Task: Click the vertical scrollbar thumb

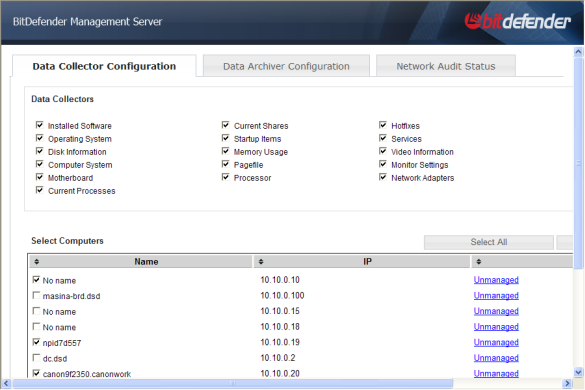Action: [578, 163]
